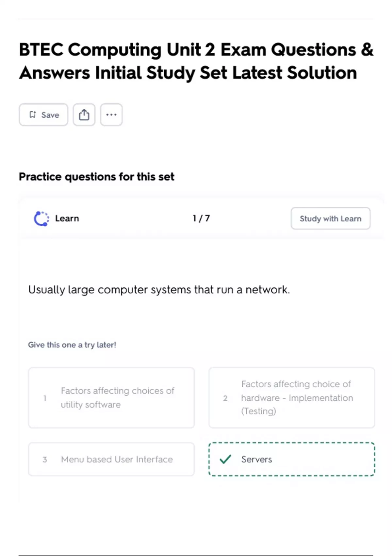Click the circular Learn mode logo

pos(41,218)
